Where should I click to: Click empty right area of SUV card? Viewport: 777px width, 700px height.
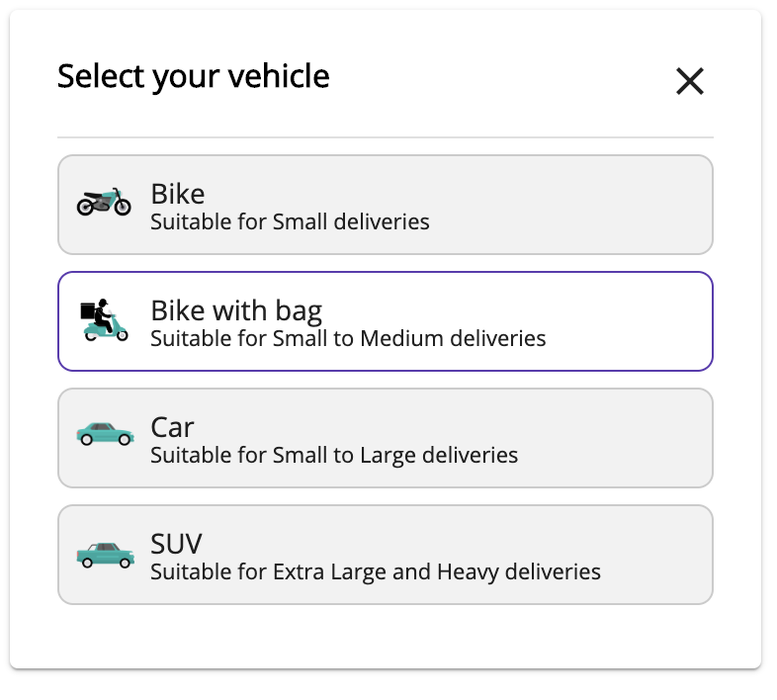(662, 555)
